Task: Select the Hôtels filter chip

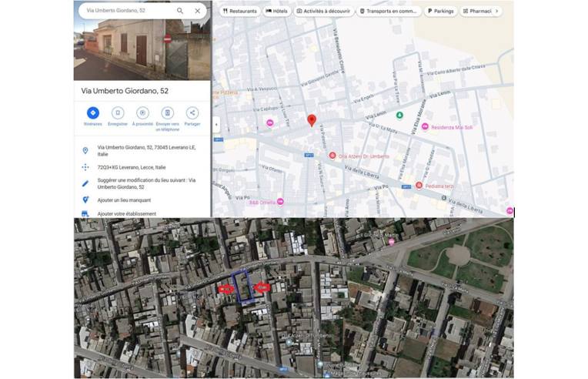Action: (277, 12)
